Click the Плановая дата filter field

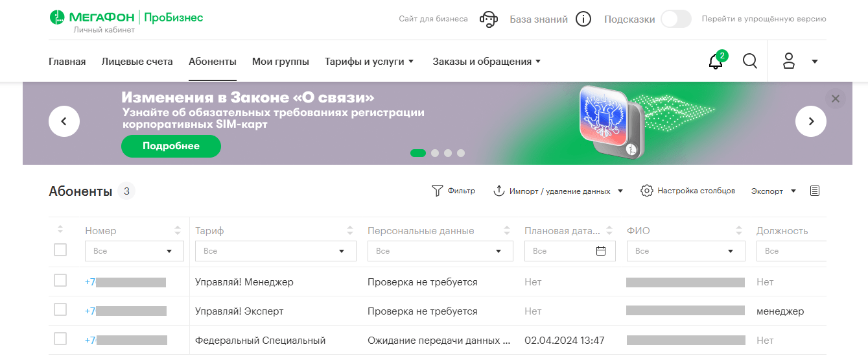coord(570,251)
